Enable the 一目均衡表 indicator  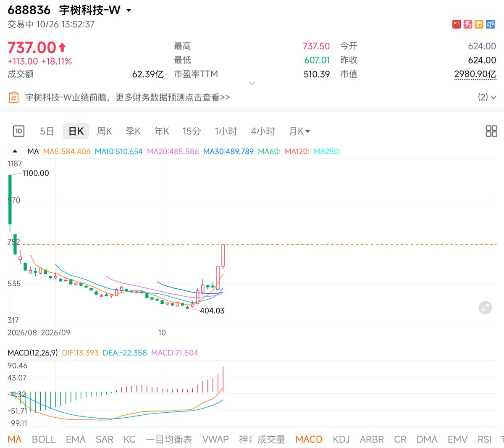click(169, 440)
